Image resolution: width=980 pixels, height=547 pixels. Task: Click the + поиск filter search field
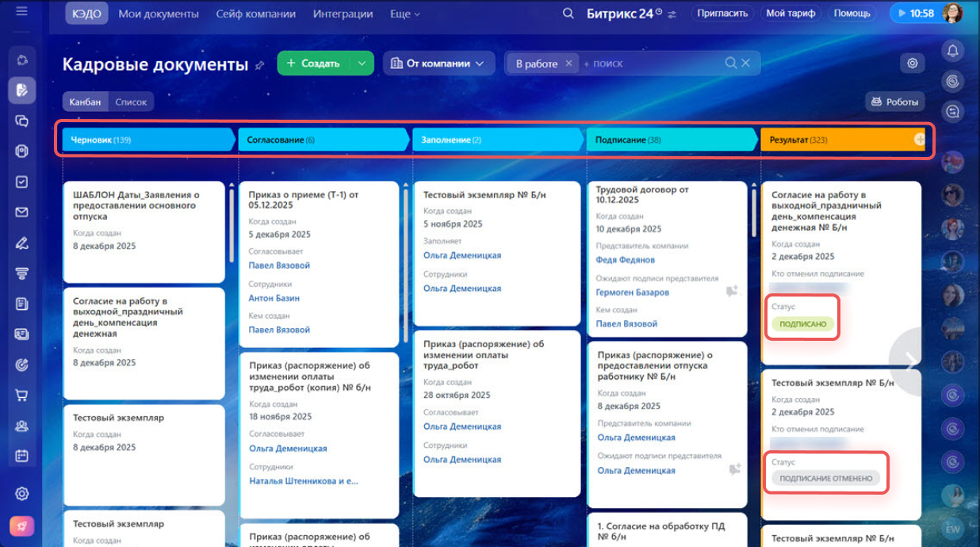(x=650, y=63)
